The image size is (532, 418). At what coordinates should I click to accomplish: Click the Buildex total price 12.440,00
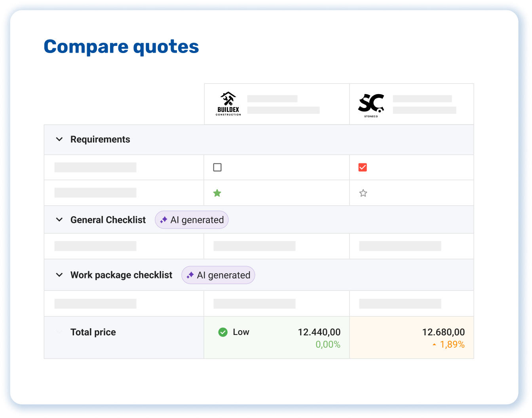tap(319, 332)
